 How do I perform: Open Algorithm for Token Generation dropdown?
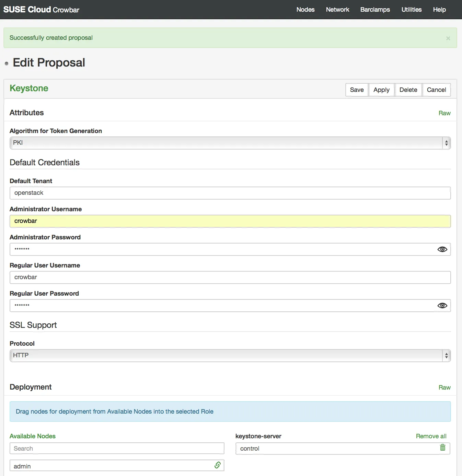(230, 143)
